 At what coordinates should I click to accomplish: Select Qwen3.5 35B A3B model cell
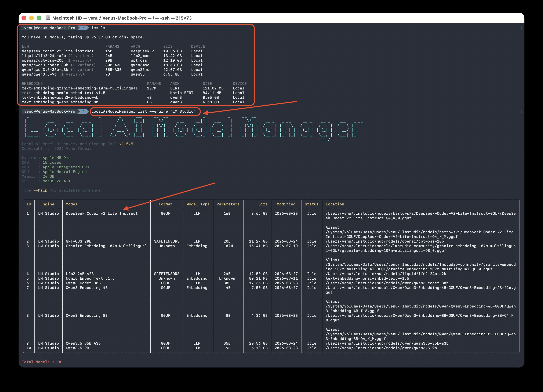tap(83, 343)
